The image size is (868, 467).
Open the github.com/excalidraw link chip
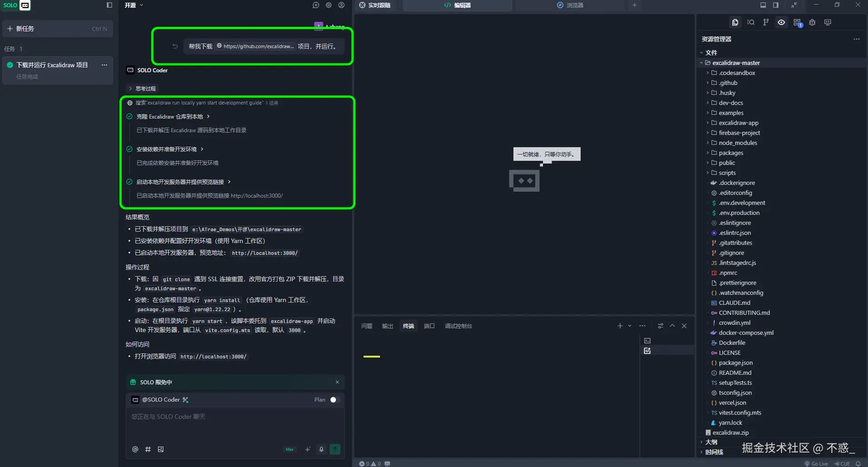point(255,46)
